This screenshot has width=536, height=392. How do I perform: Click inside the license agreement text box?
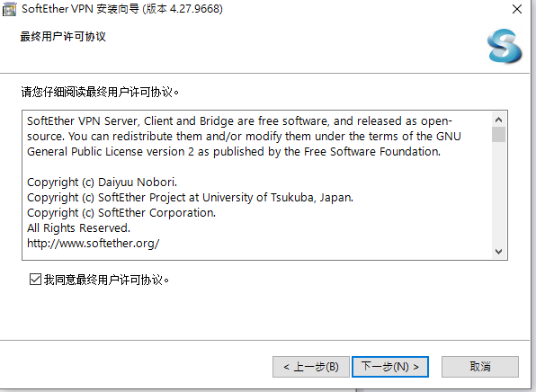[257, 185]
